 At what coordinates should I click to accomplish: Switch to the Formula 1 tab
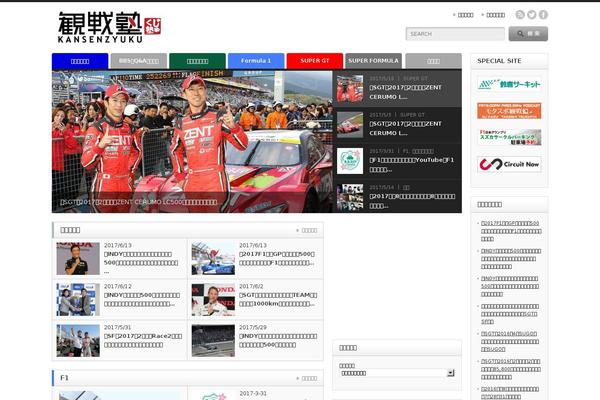(x=256, y=61)
